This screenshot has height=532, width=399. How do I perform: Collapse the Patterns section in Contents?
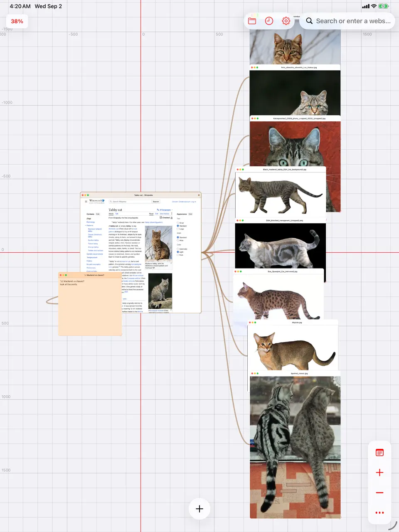85,226
